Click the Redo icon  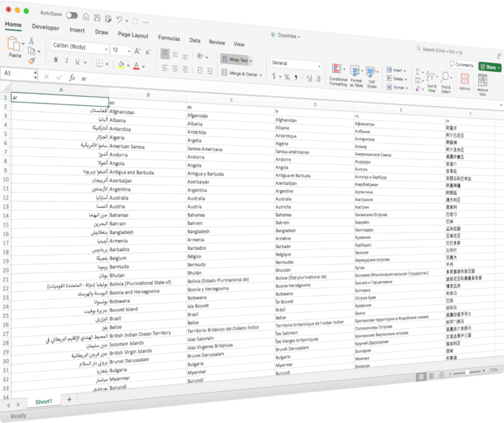(135, 21)
